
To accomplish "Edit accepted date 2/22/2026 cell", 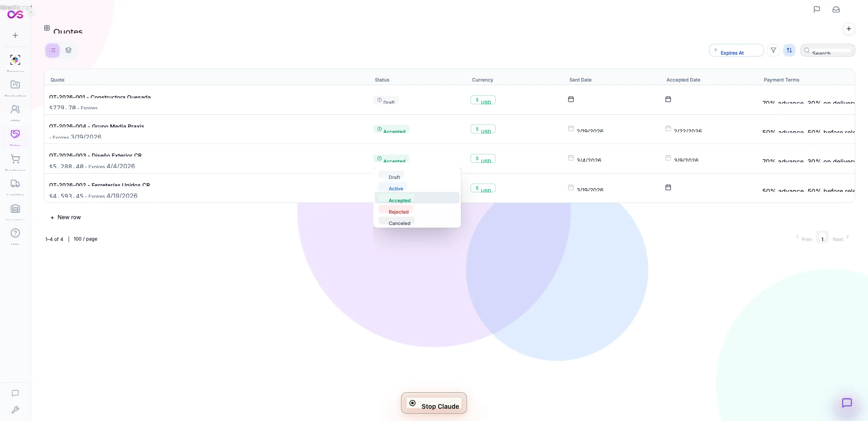I will [683, 130].
